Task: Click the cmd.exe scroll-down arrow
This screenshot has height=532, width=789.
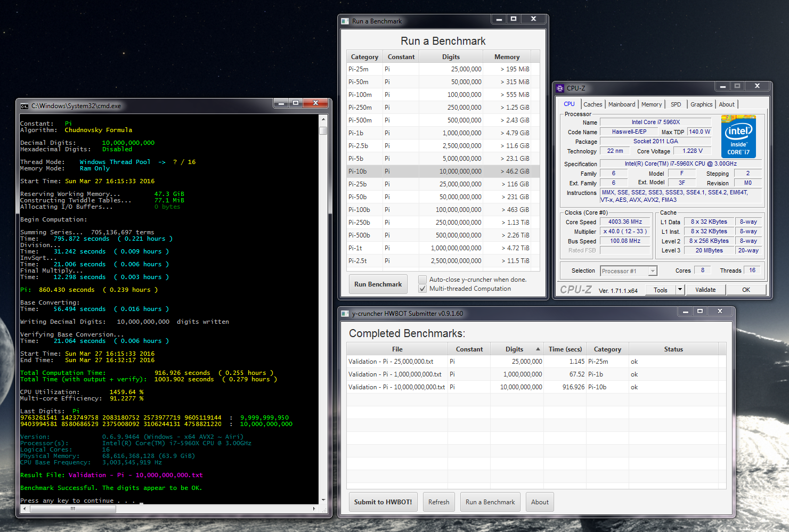Action: 323,501
